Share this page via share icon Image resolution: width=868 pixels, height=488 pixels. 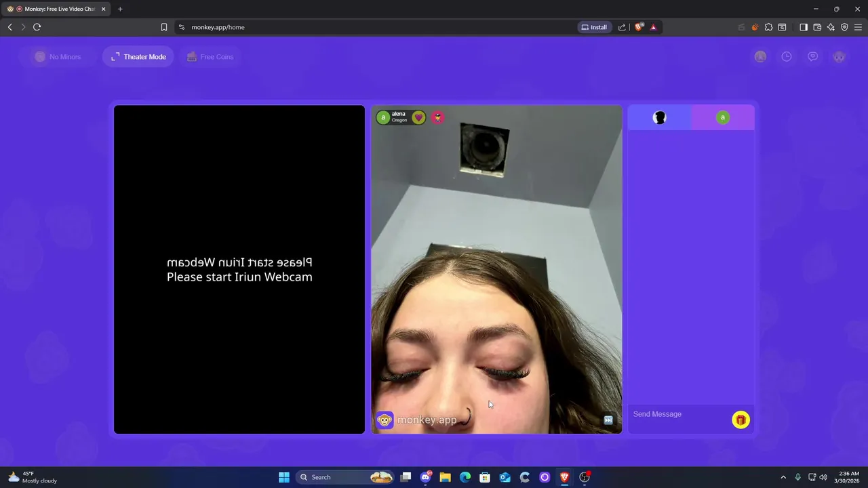(622, 27)
